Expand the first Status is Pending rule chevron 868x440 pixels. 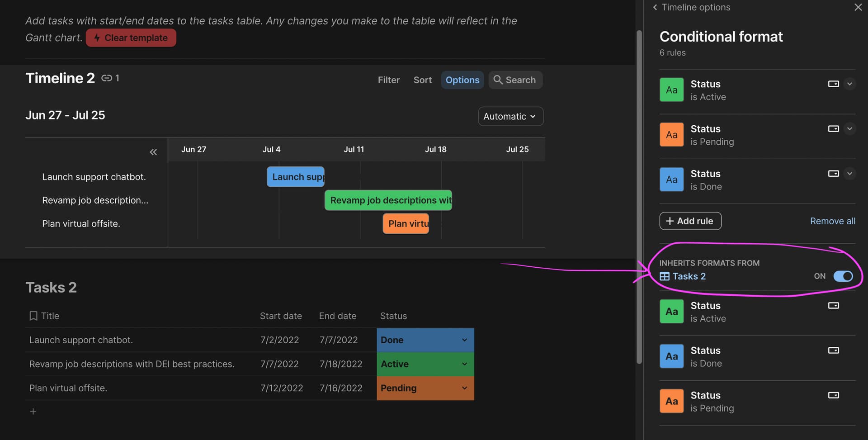coord(850,129)
